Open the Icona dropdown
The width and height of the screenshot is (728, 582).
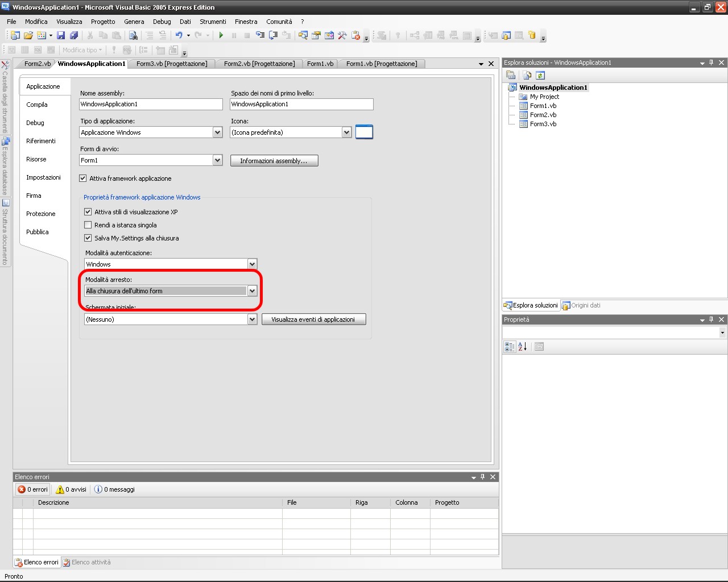point(346,132)
